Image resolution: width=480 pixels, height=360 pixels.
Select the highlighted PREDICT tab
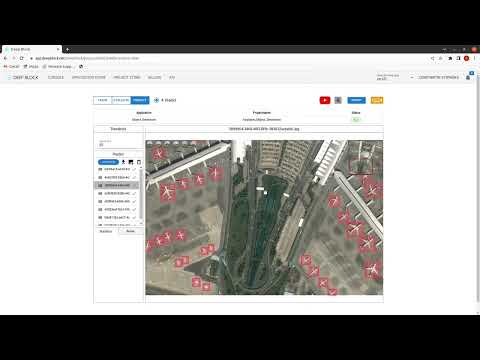[140, 100]
